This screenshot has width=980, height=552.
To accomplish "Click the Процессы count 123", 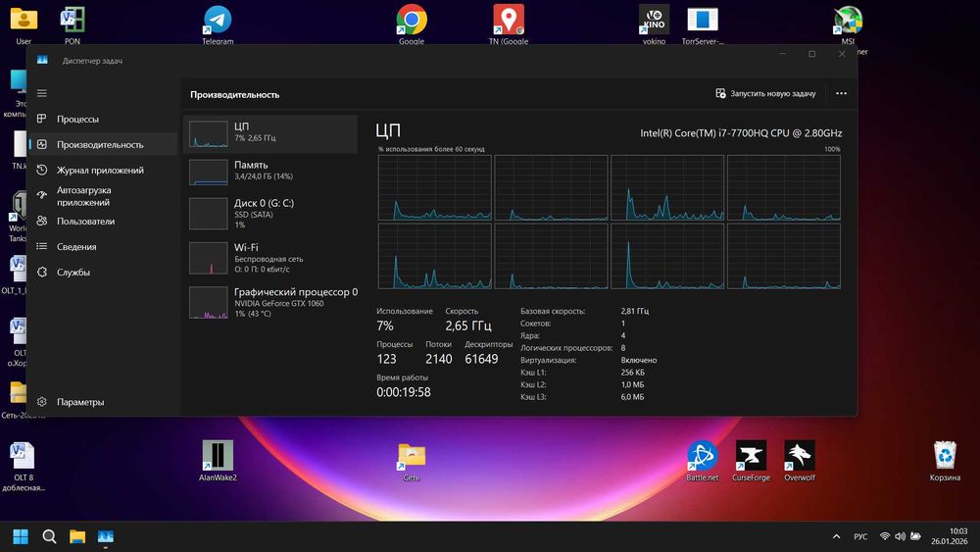I will [386, 359].
